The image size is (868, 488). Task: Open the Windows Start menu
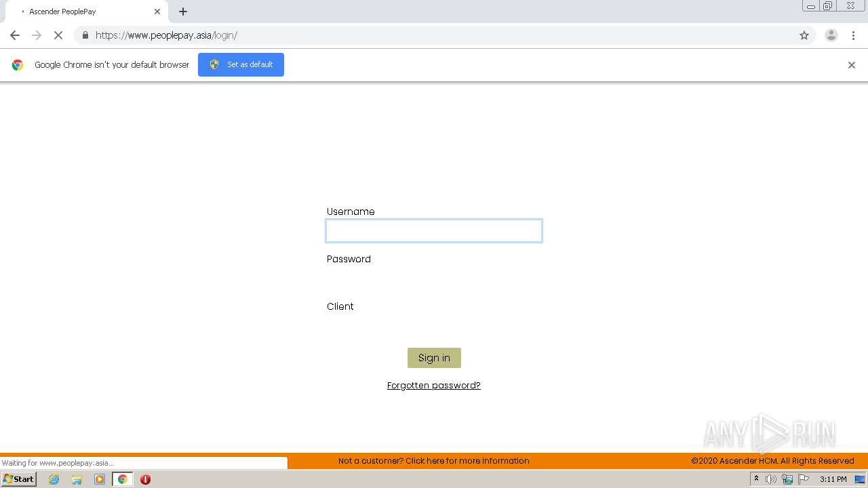[19, 479]
